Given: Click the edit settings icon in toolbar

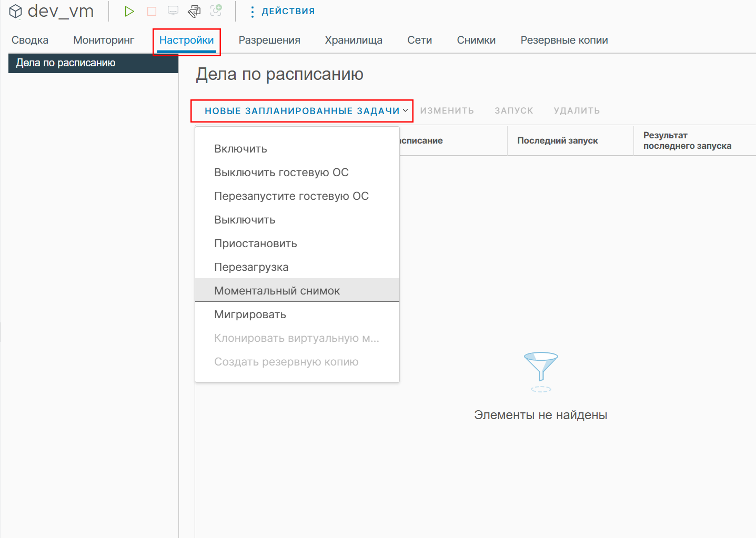Looking at the screenshot, I should coord(195,11).
